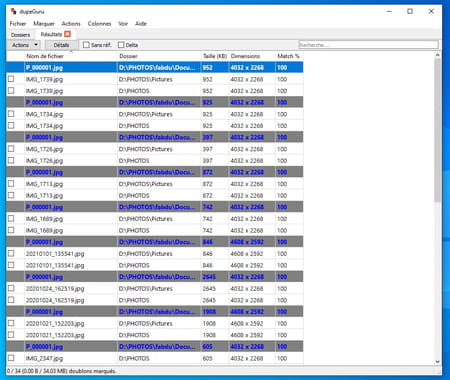
Task: Mark 20210101_135541.jpg in D:\PHOTOS folder
Action: point(11,265)
